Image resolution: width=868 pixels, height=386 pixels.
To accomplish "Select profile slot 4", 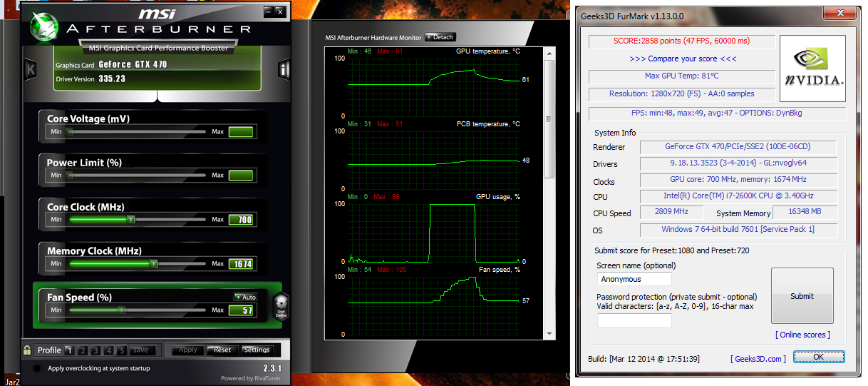I will tap(108, 350).
